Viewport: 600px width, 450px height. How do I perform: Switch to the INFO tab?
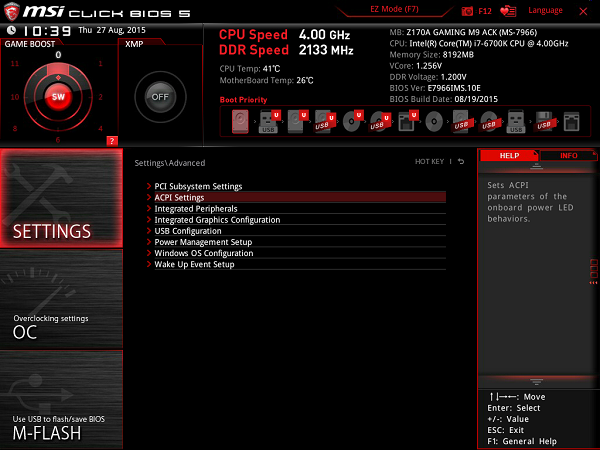pos(568,155)
